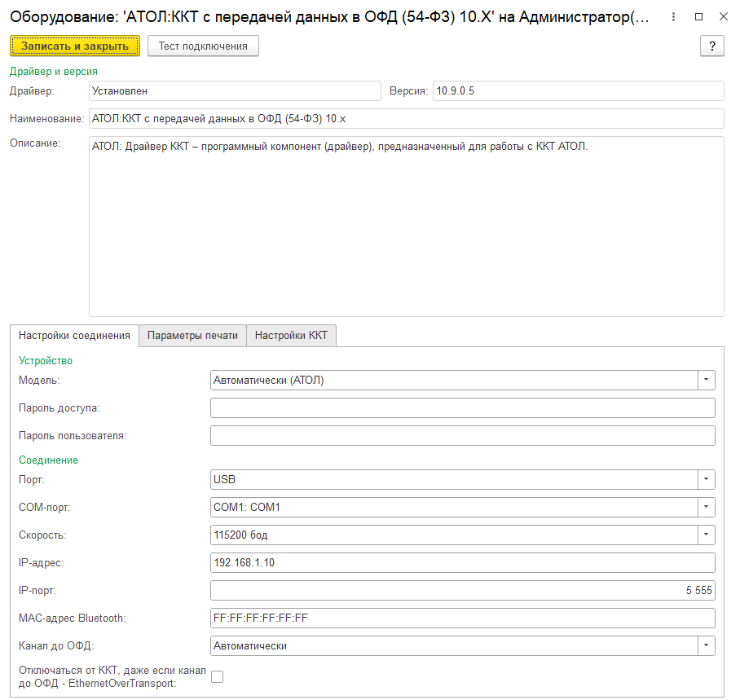Click the Драйвер и версия section heading
Screen dimensions: 740x700
(54, 71)
